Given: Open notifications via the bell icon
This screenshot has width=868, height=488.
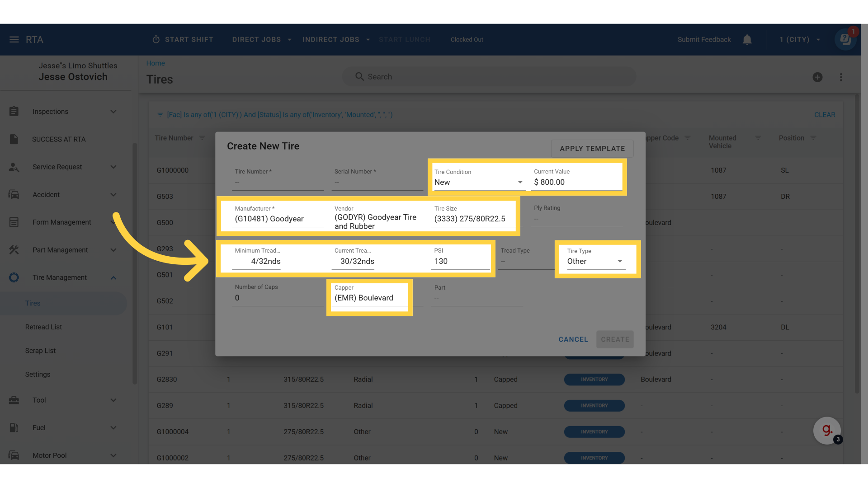Looking at the screenshot, I should point(747,39).
